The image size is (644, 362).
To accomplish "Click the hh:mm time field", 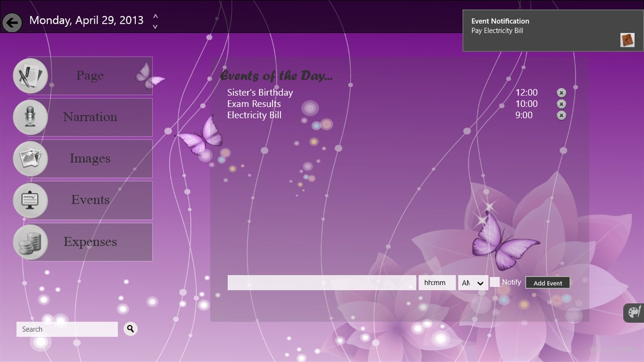I will click(437, 283).
